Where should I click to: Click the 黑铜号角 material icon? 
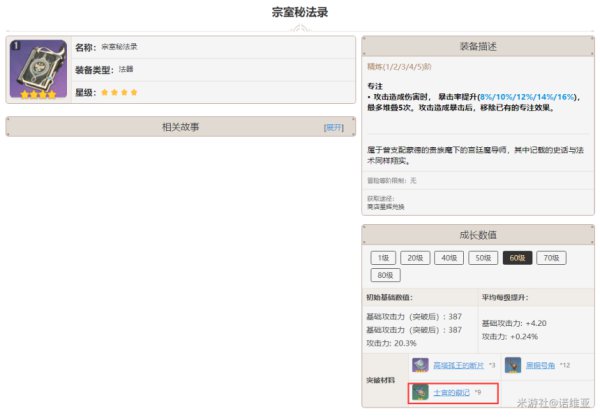(513, 366)
